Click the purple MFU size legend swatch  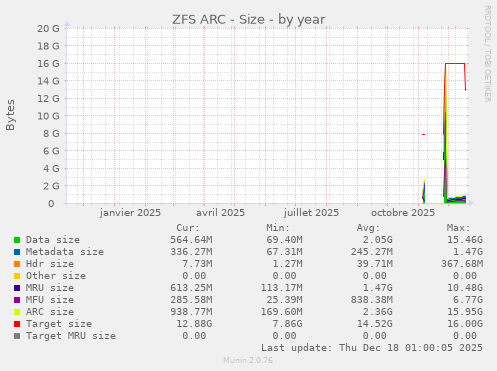[17, 300]
